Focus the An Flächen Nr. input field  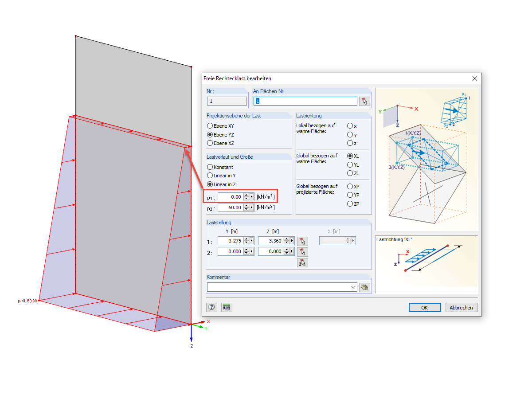point(305,101)
